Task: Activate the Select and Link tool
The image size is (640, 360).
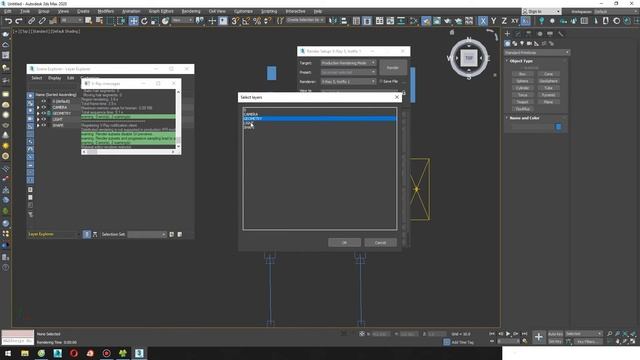Action: (x=31, y=21)
